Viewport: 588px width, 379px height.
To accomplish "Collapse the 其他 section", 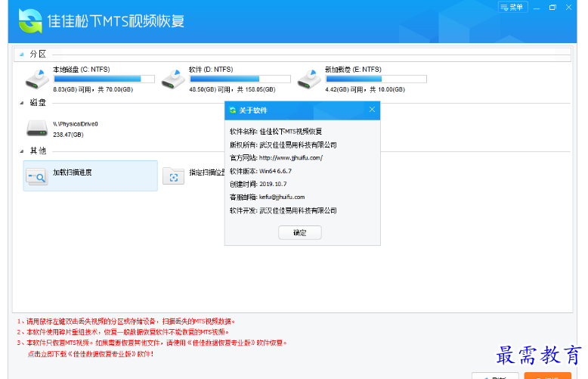I will click(22, 151).
